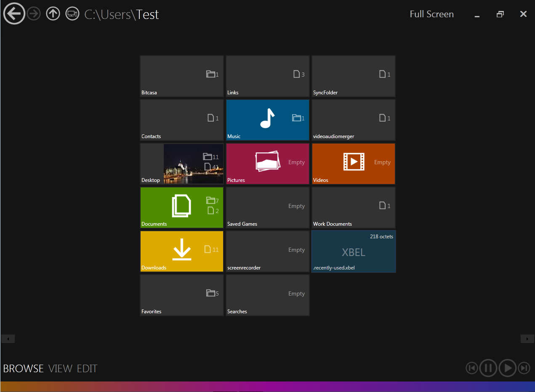Click the Videos tile label
Viewport: 535px width, 392px height.
point(321,180)
